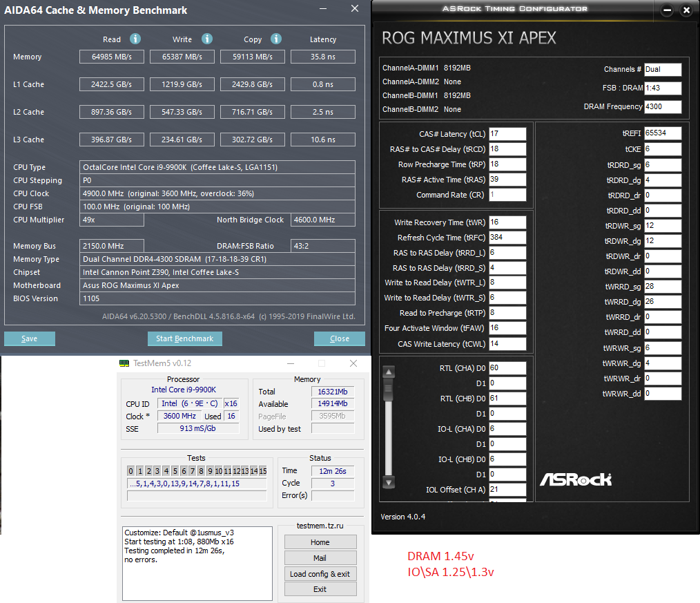Click the tWRWR_sg value field
The width and height of the screenshot is (700, 603).
point(663,348)
